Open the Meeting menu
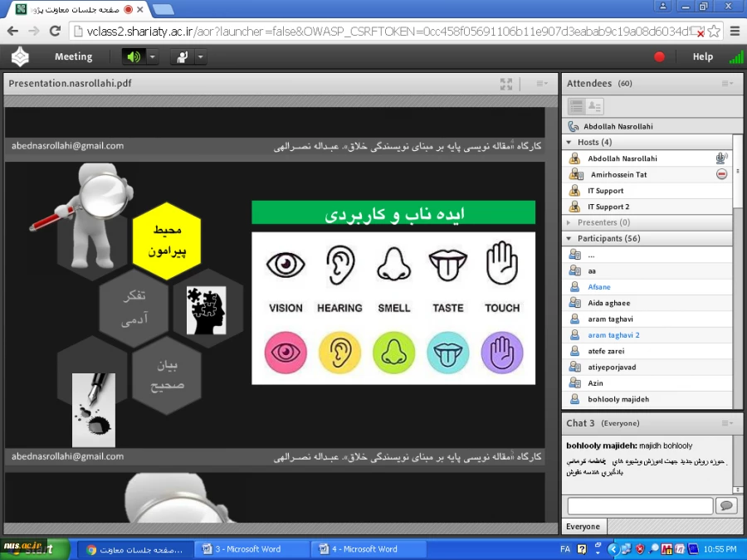 [x=73, y=56]
